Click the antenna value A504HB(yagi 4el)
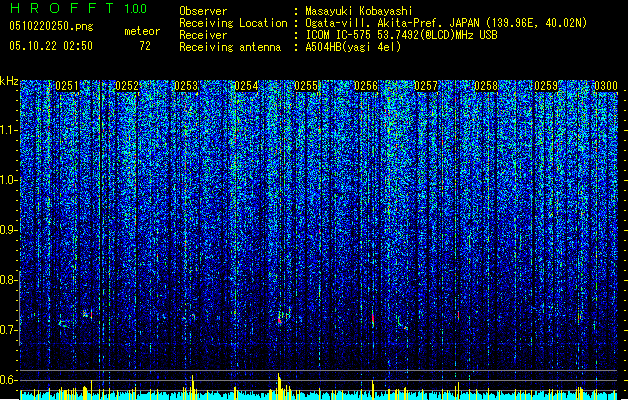This screenshot has height=400, width=629. [353, 47]
